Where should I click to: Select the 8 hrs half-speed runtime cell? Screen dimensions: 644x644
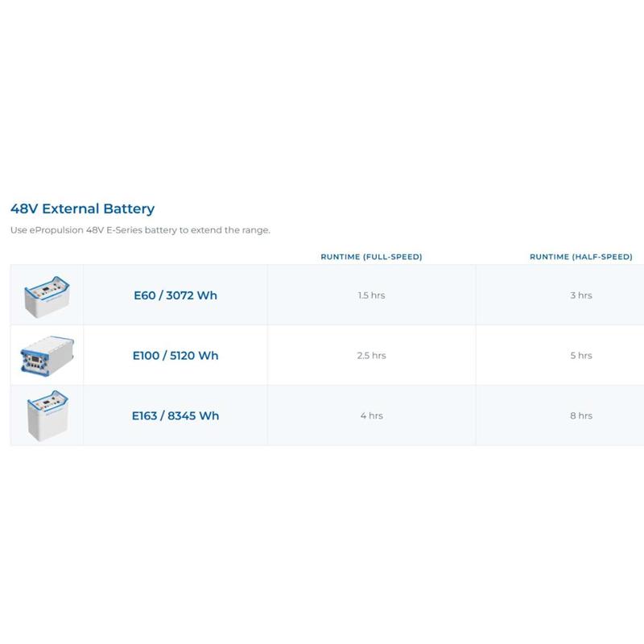(580, 416)
